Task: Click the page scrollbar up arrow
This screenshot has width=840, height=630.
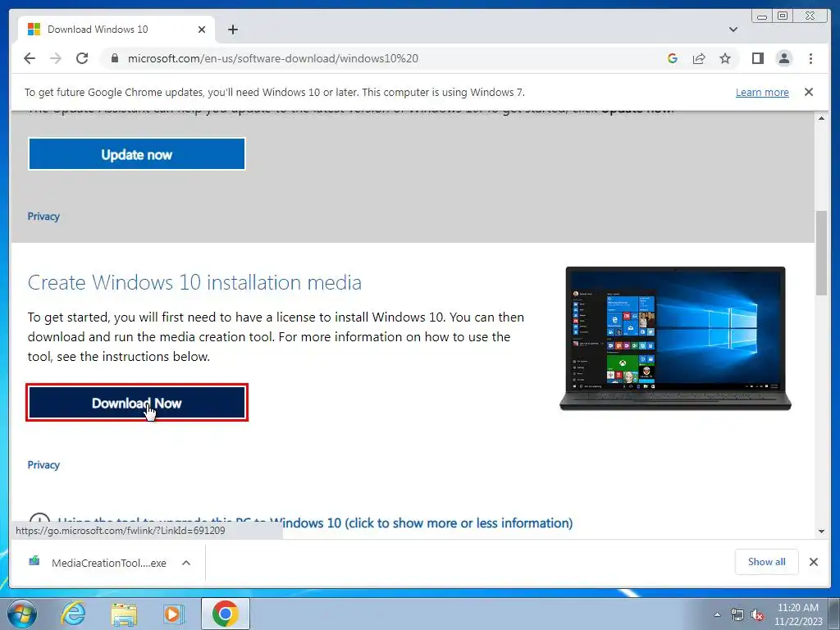Action: point(821,118)
